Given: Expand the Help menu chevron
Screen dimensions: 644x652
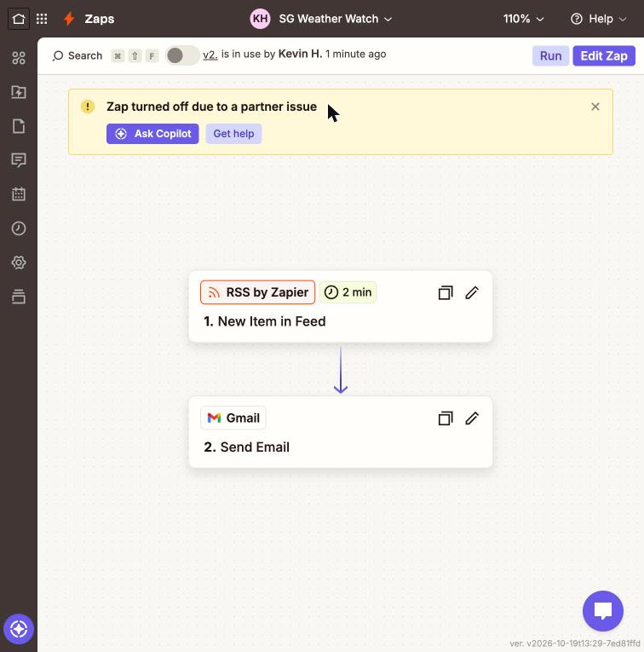Looking at the screenshot, I should (x=623, y=19).
